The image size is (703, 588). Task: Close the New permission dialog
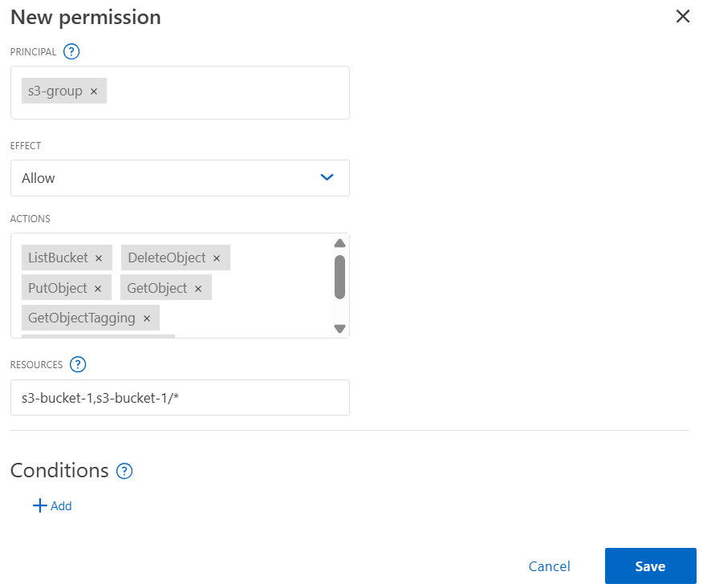(683, 16)
